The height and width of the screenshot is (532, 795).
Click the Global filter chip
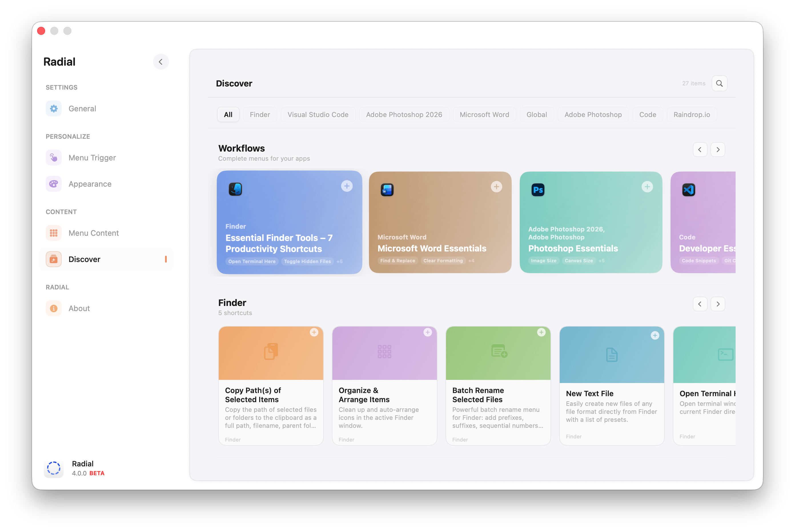click(536, 115)
